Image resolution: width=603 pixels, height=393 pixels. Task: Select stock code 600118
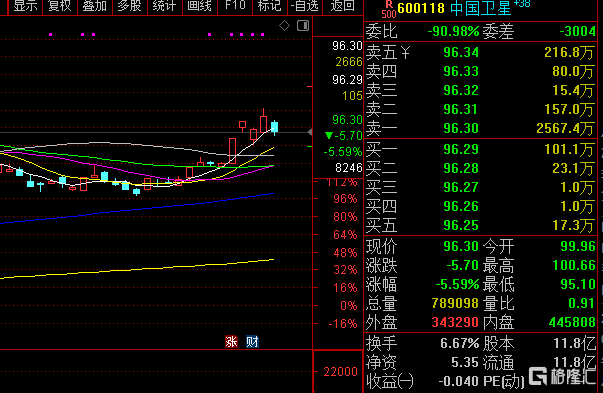(x=421, y=8)
